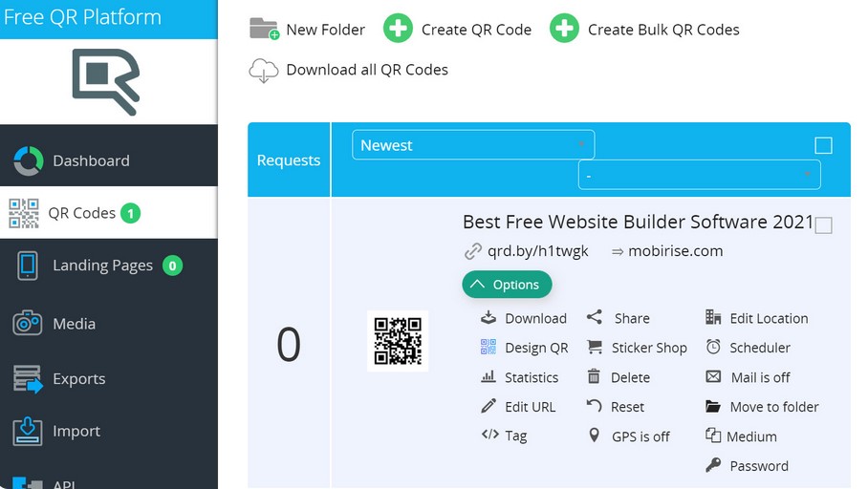Click the Delete trash can icon

coord(594,377)
